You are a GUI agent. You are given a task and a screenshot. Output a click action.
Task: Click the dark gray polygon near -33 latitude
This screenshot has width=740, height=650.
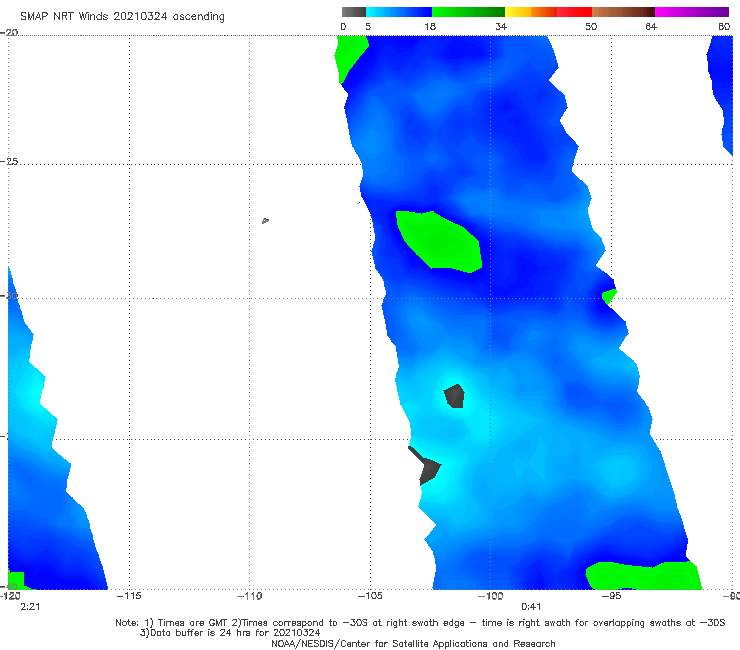(x=454, y=396)
